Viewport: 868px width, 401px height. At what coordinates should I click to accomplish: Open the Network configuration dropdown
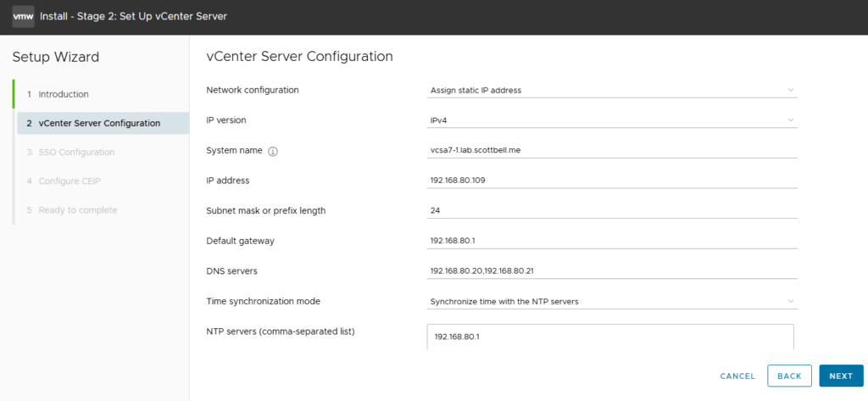click(x=610, y=90)
